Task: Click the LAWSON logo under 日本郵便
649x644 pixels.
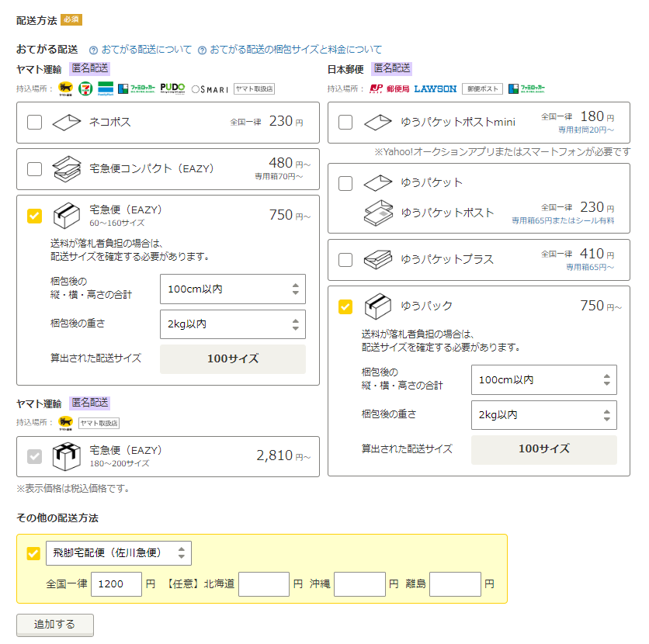Action: [436, 88]
